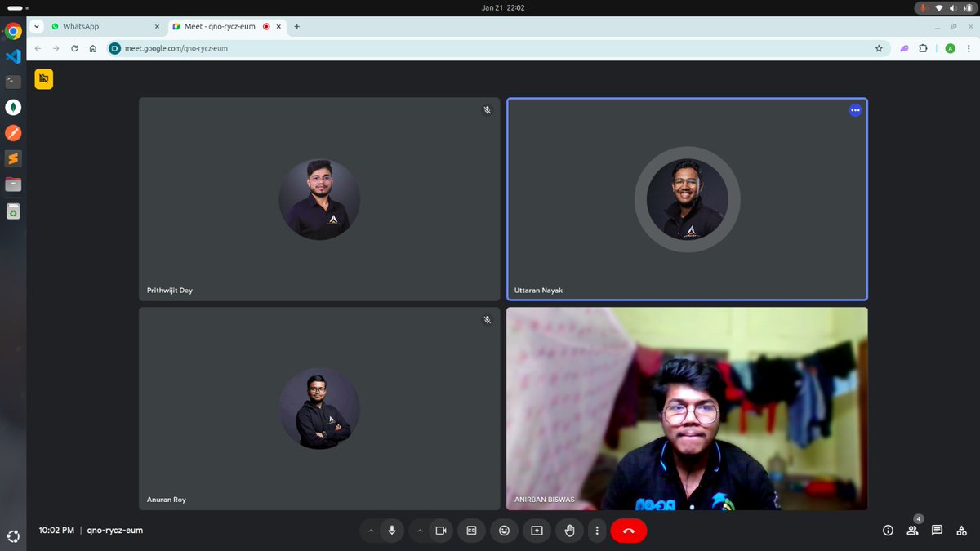The image size is (980, 551).
Task: Click the Uttaran Nayak name label
Action: 538,291
